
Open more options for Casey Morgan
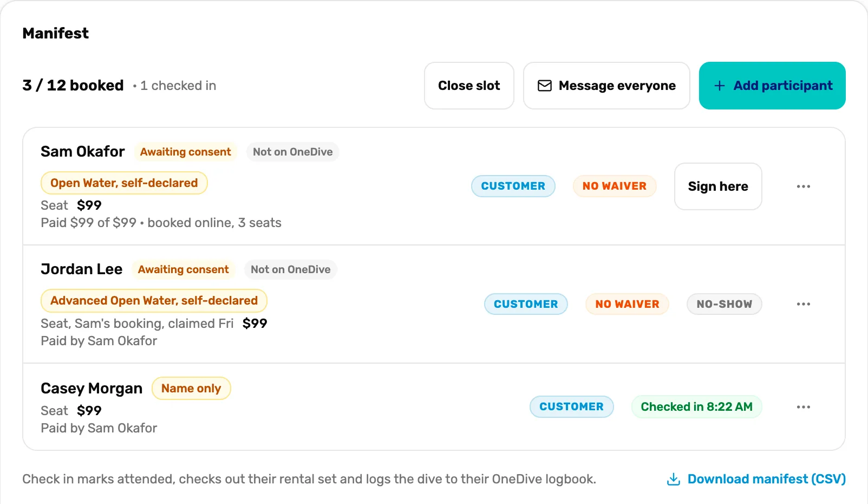click(x=803, y=407)
